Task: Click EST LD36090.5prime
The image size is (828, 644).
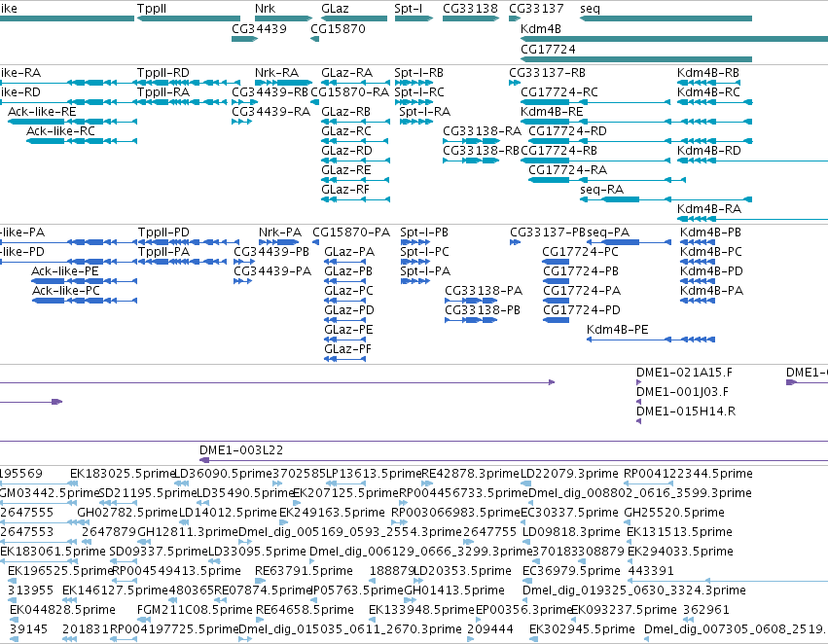Action: [x=181, y=483]
